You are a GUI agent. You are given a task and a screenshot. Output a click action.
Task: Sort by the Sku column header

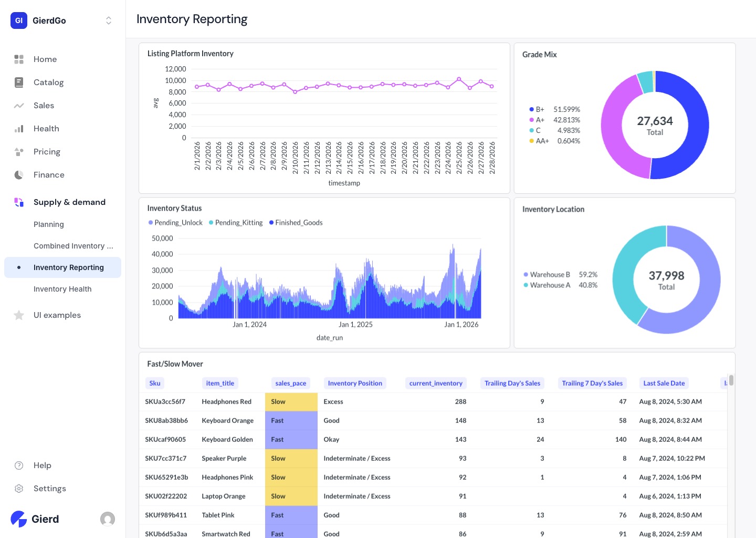tap(155, 383)
